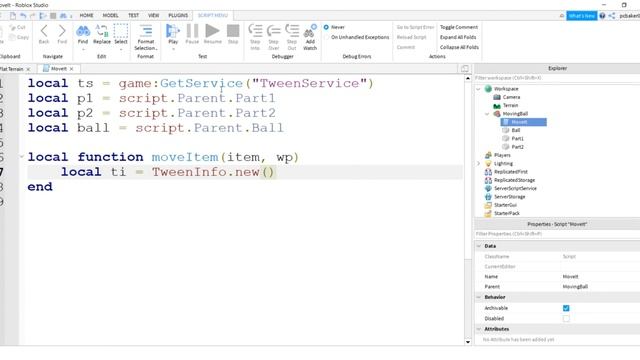Click the redo arrow in quick access bar
Image resolution: width=640 pixels, height=360 pixels.
[x=33, y=16]
